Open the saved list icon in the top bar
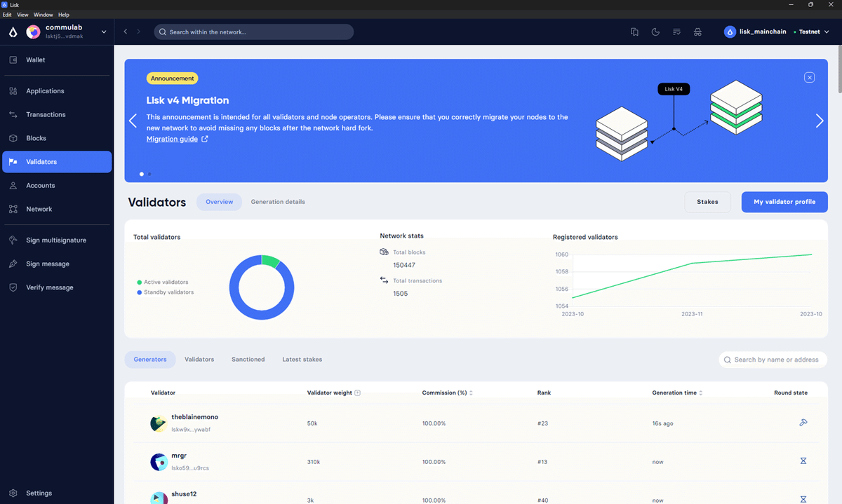This screenshot has width=842, height=504. pyautogui.click(x=676, y=32)
